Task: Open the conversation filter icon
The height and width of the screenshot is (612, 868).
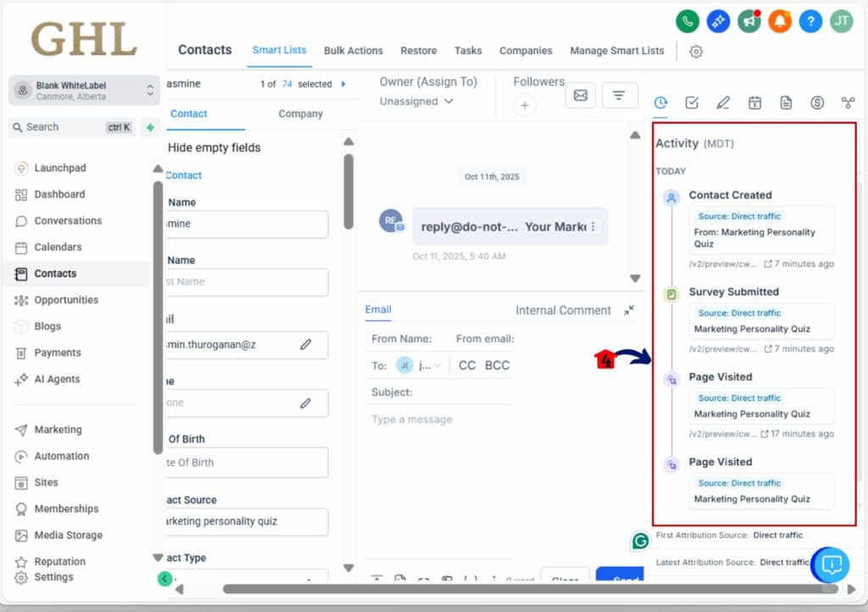Action: click(x=620, y=96)
